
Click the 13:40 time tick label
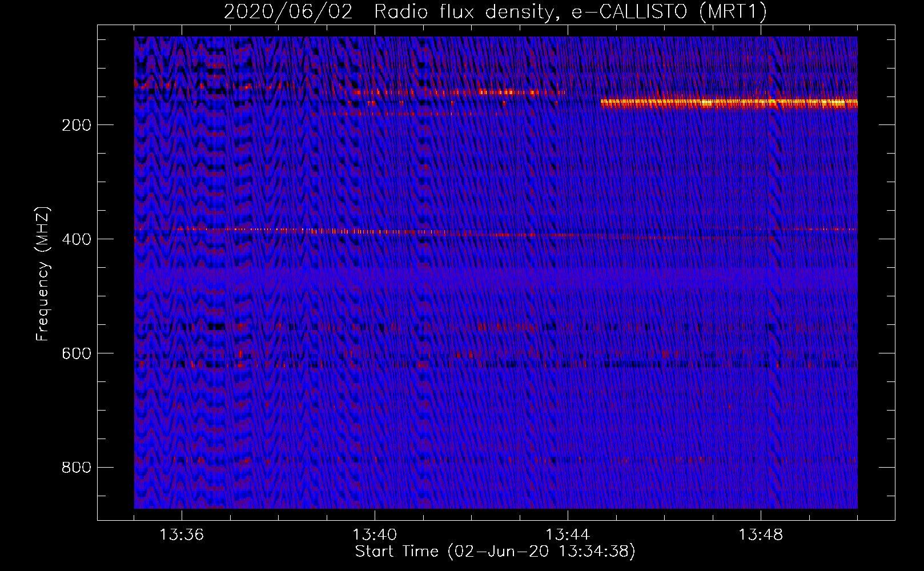[x=375, y=535]
